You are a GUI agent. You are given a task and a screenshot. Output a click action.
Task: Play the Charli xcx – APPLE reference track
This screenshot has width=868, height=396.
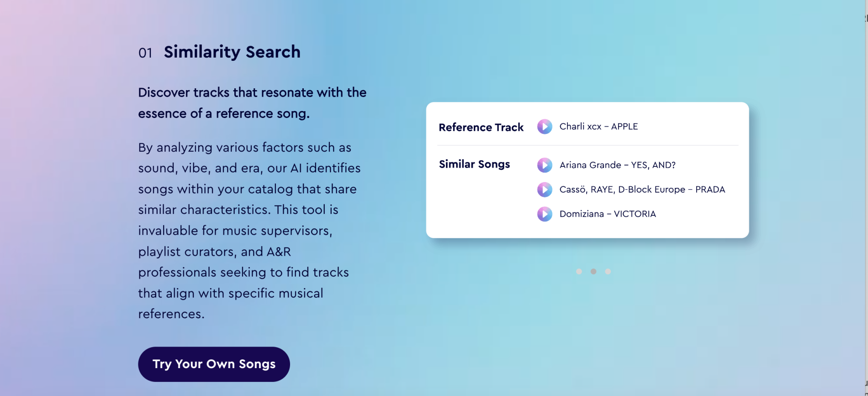(x=545, y=127)
